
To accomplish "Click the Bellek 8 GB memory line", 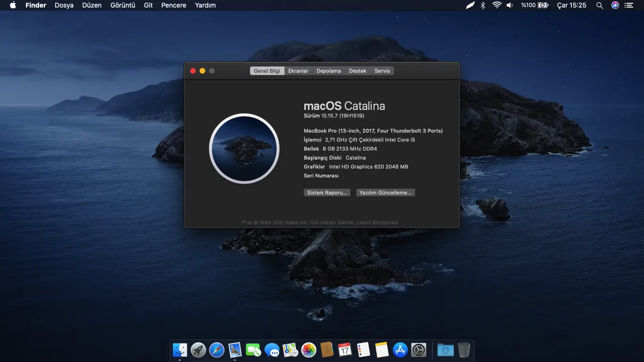I will [x=340, y=149].
